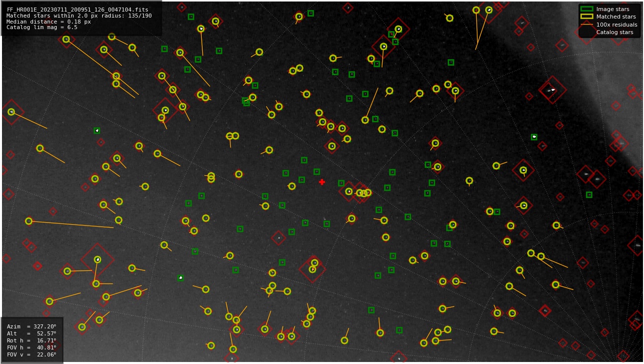Click the FF_HR001E_20230711 fits filename text
644x364 pixels.
[78, 10]
